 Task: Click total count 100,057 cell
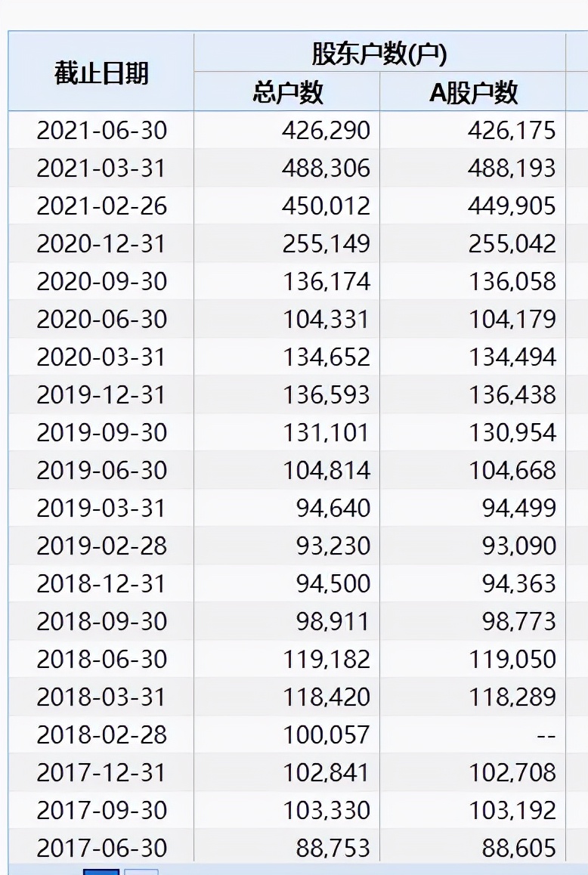coord(326,734)
